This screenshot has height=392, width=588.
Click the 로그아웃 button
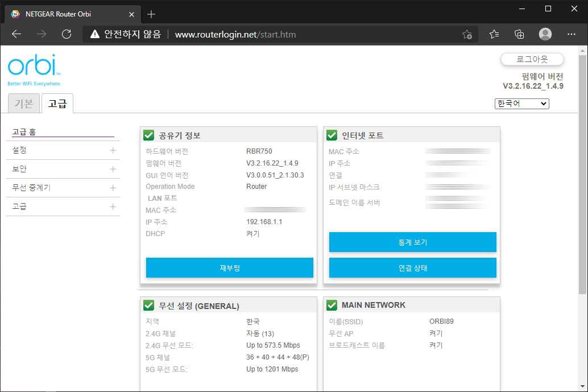532,59
